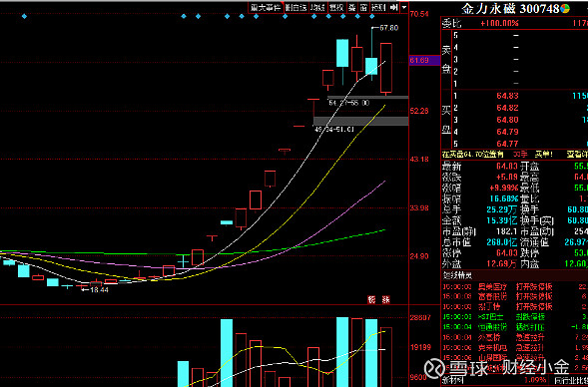Click 涨幅 value +9.99%
Screen dimensions: 588x387
[504, 187]
